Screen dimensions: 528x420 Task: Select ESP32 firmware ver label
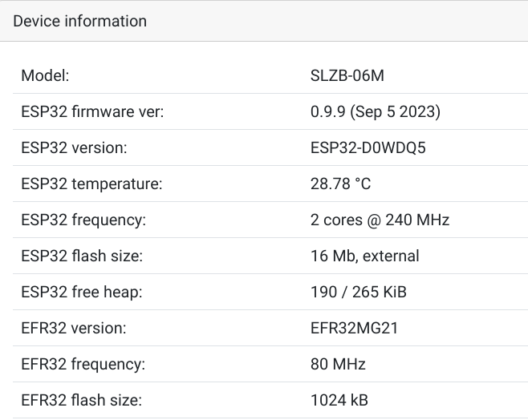[92, 111]
